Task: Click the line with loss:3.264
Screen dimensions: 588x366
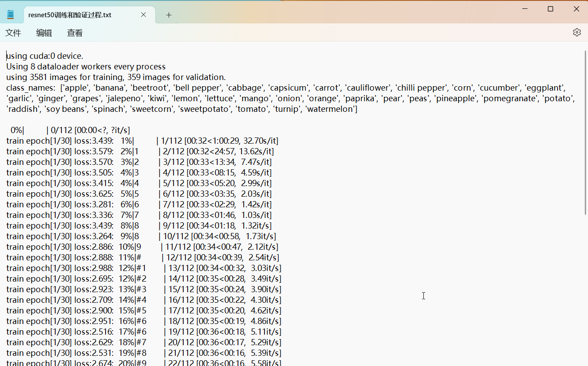Action: (x=141, y=236)
